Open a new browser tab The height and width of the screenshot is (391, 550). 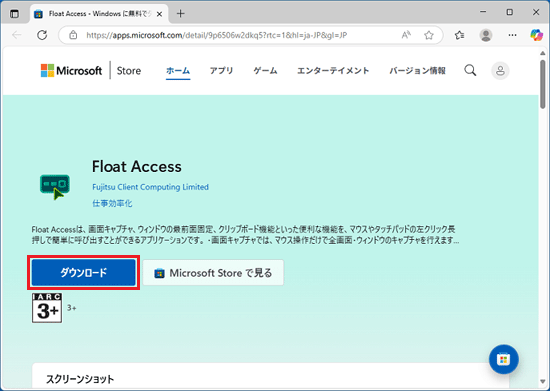(x=180, y=14)
